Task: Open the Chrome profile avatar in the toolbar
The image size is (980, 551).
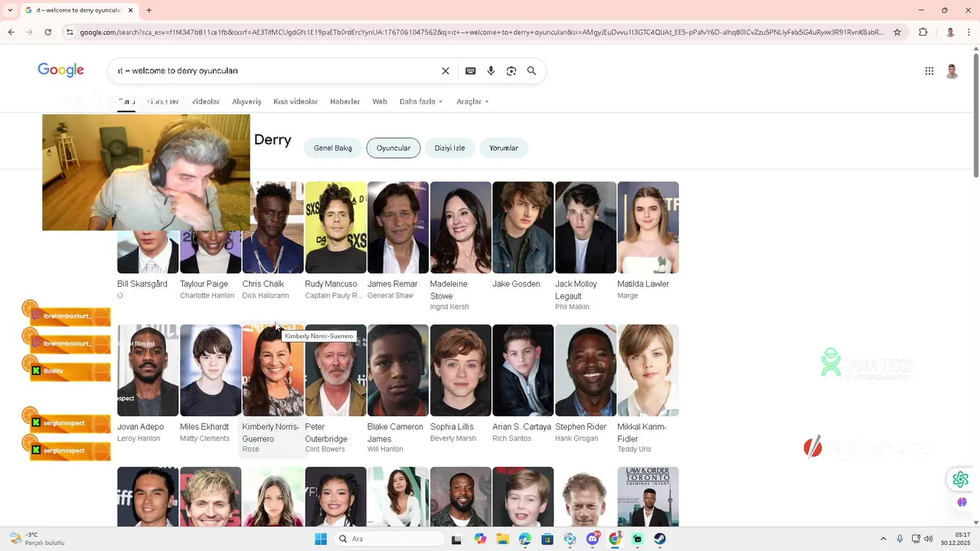Action: [950, 32]
